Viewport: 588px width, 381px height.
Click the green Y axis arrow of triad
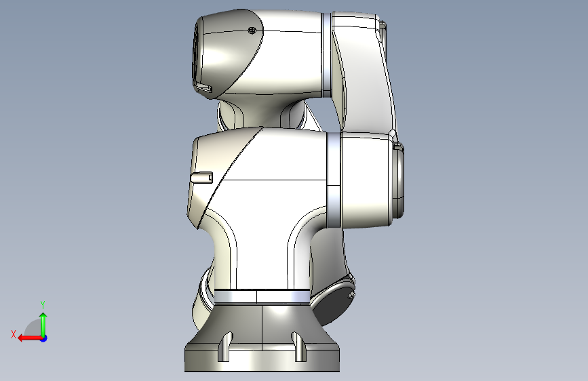tap(43, 325)
